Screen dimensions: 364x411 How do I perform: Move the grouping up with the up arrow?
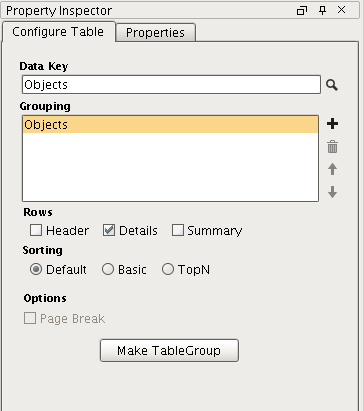coord(332,169)
